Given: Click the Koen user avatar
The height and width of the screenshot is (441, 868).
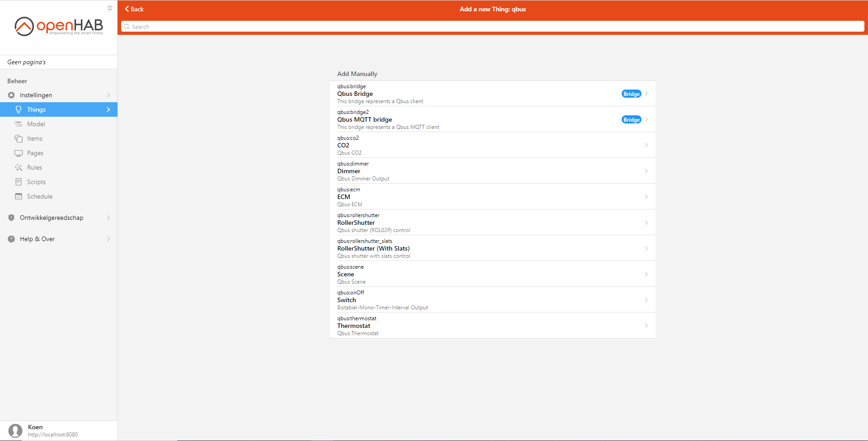Looking at the screenshot, I should (15, 431).
